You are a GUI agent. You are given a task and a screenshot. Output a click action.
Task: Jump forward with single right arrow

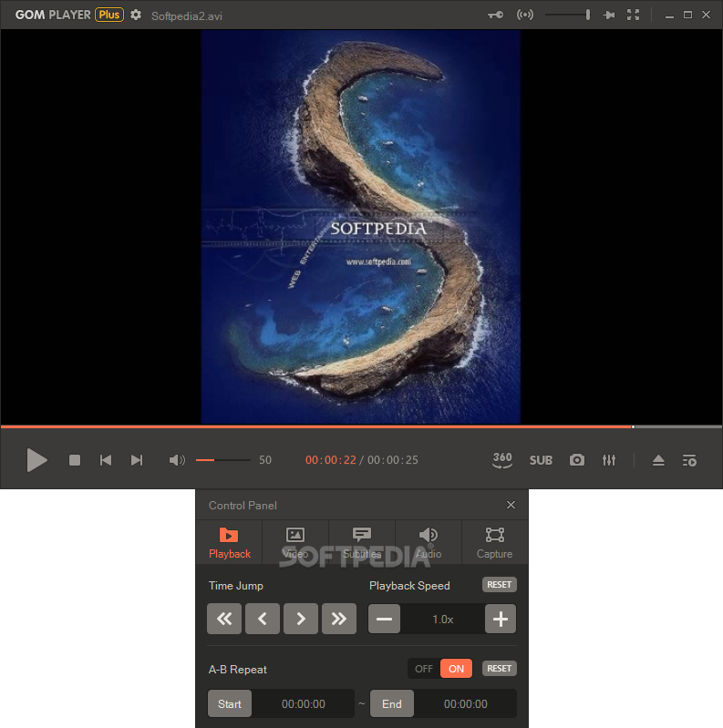tap(301, 619)
